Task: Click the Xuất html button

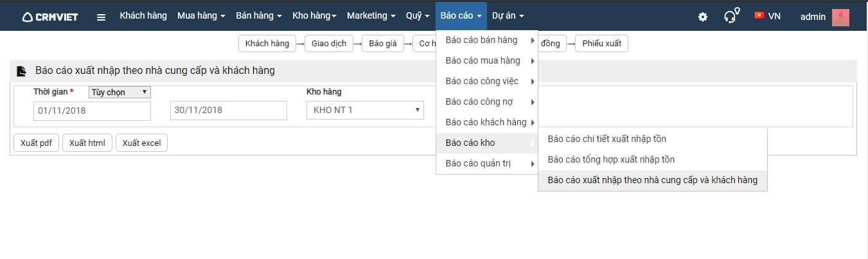Action: (x=87, y=143)
